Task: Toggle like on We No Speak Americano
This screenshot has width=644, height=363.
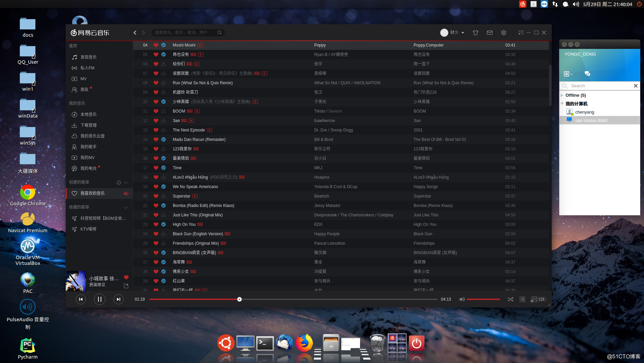Action: (156, 187)
